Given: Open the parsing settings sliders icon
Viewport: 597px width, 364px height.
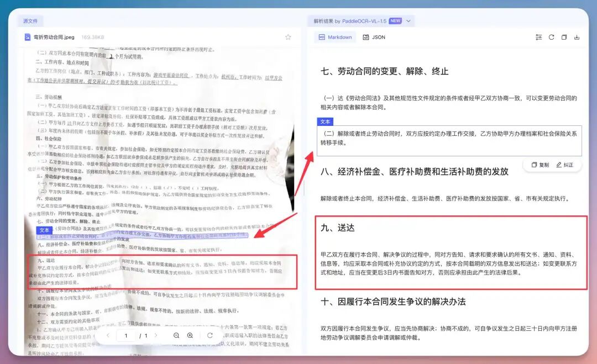Looking at the screenshot, I should pos(539,36).
